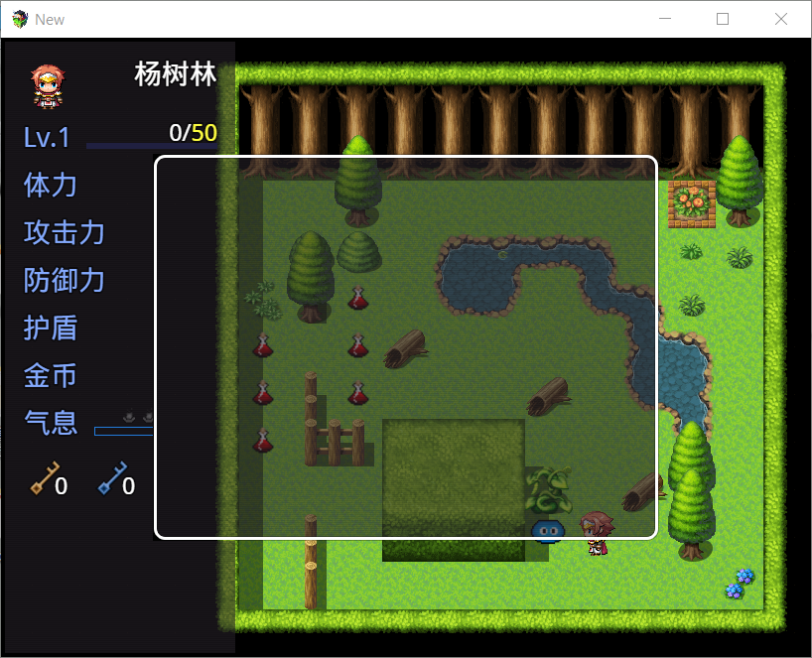Click the experience progress bar beside Lv.1
This screenshot has width=812, height=658.
pos(152,146)
